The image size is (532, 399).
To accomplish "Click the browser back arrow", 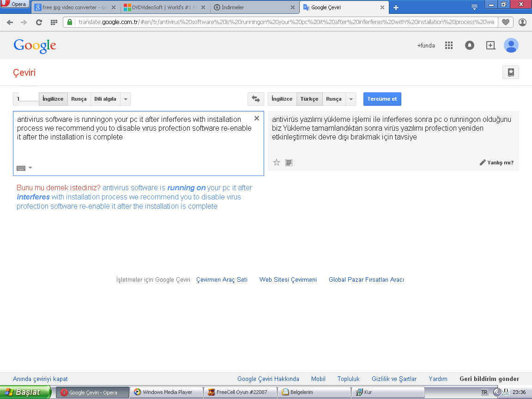I will tap(10, 22).
